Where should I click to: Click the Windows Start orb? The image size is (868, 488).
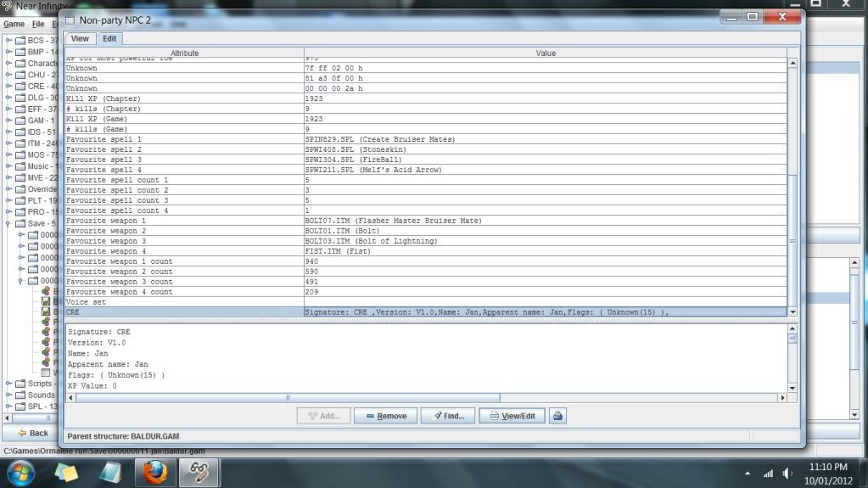22,473
